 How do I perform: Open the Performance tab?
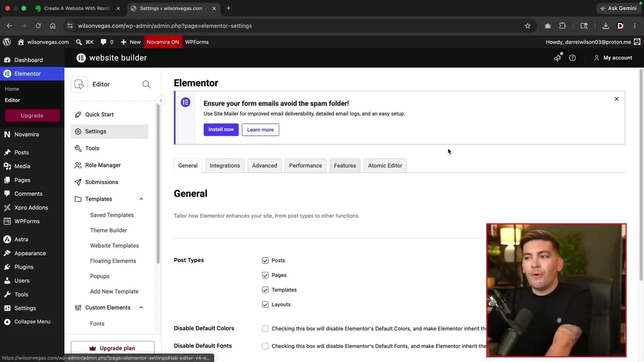(305, 165)
